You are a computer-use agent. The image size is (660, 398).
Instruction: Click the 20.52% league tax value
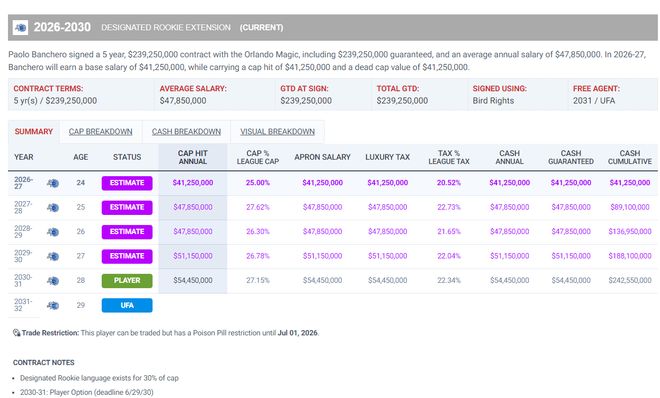pos(449,183)
